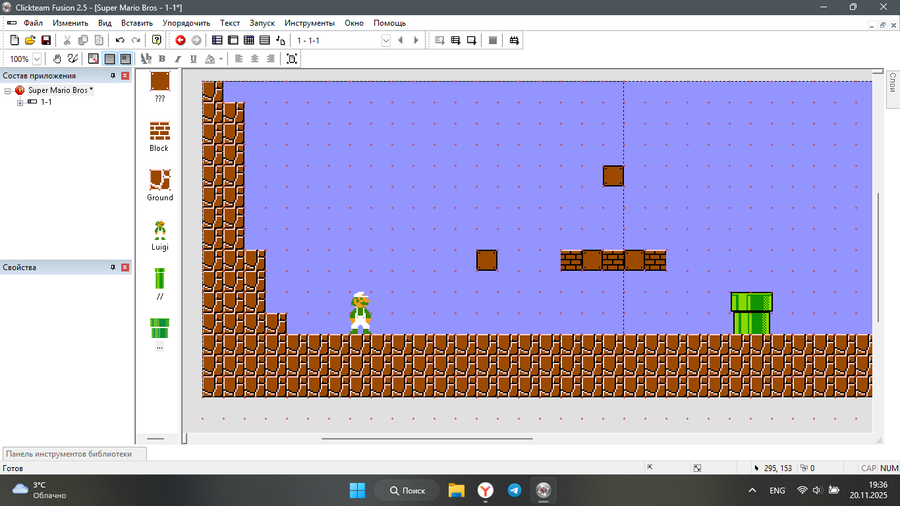Open the help contents icon
This screenshot has height=506, width=900.
tap(156, 40)
